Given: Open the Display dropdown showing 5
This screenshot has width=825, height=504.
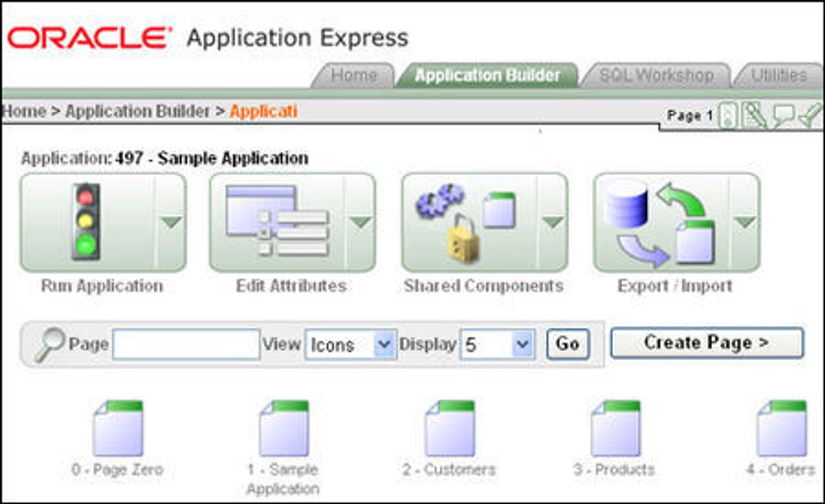Looking at the screenshot, I should coord(497,344).
